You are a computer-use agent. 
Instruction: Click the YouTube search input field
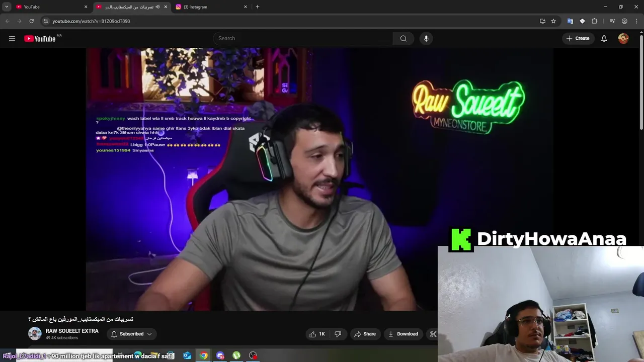pos(303,38)
